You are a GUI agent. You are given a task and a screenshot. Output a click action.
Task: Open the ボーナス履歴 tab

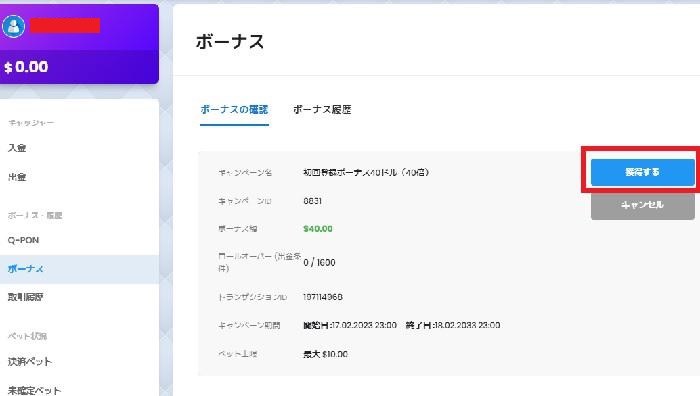[x=322, y=110]
